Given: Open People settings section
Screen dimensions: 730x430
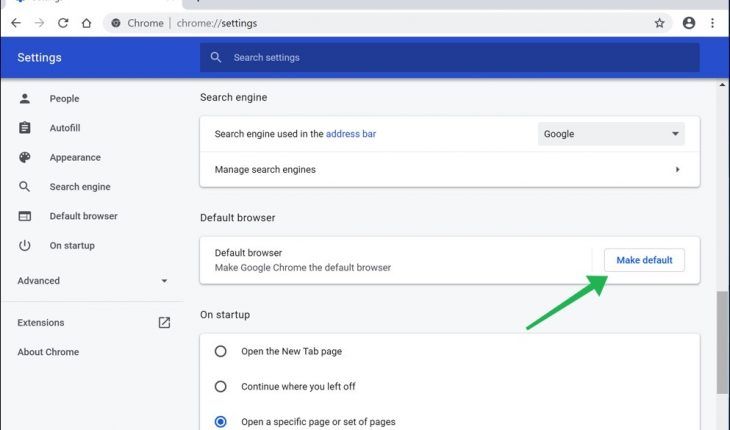Looking at the screenshot, I should (64, 99).
